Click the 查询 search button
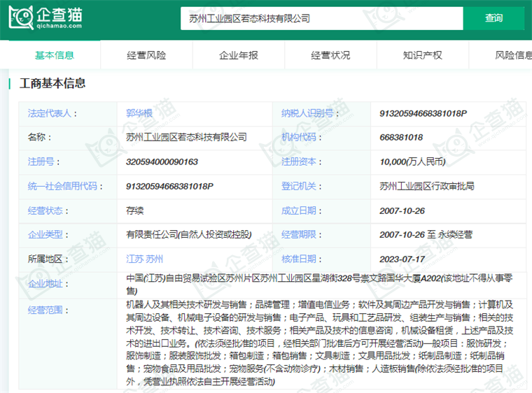 coord(493,18)
